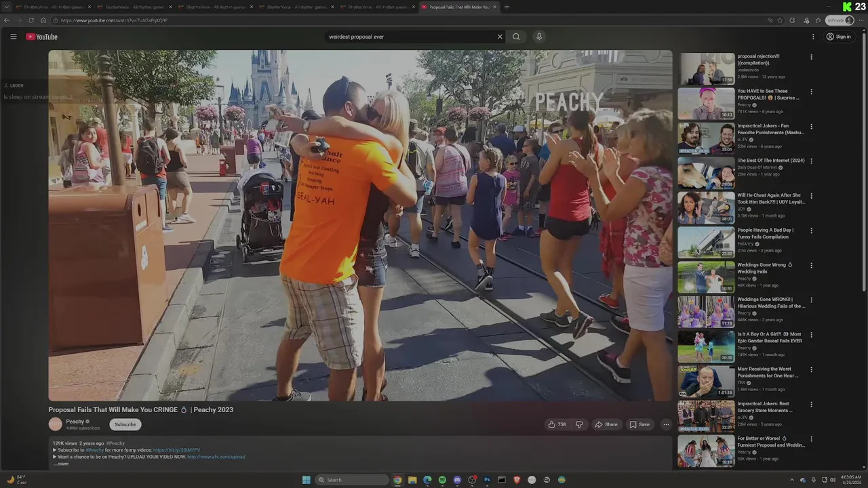Open options menu for 'proposal rejection!!!' video

[811, 57]
